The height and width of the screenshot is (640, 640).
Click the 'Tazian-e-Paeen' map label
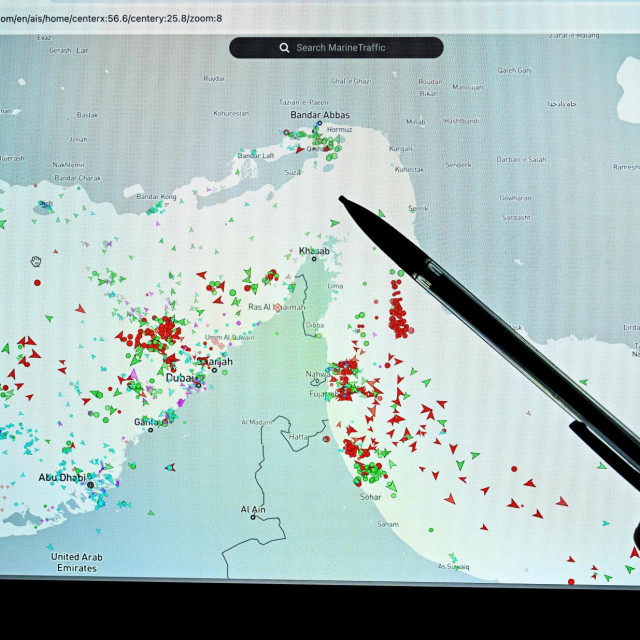point(304,102)
